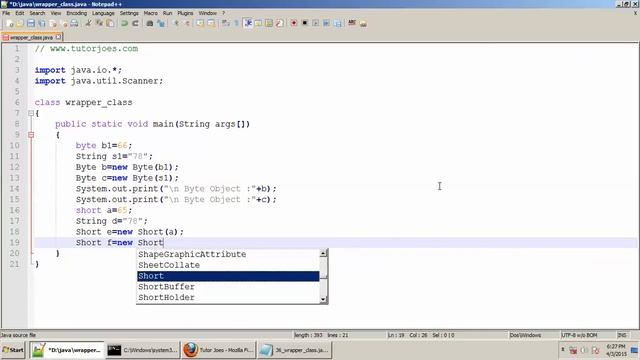Click Run Macro Multiple Times icon
Screen dimensions: 640x360
(x=326, y=23)
